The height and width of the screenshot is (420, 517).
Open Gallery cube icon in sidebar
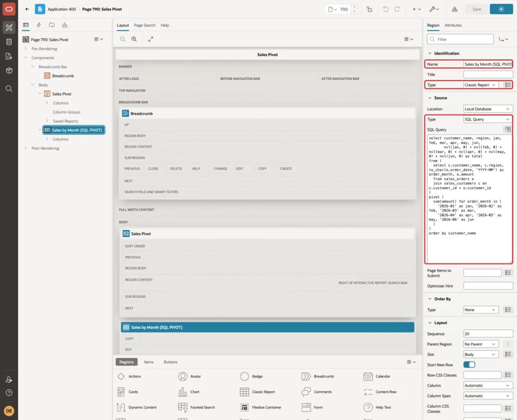tap(9, 70)
